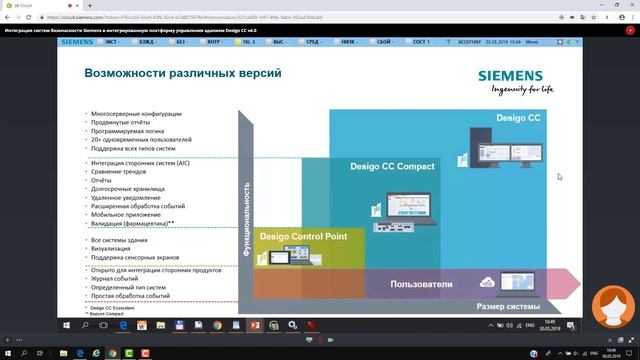
Task: Go back in the browser
Action: 7,18
